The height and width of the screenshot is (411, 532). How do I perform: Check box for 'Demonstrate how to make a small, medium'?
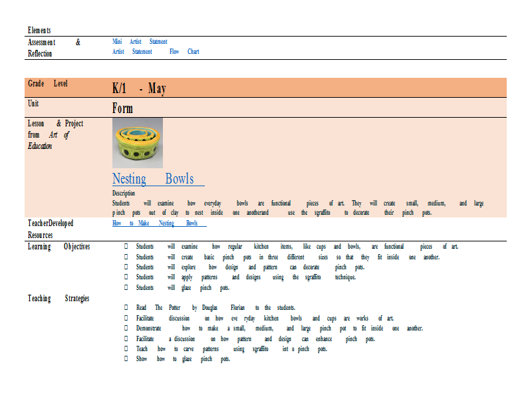point(126,328)
